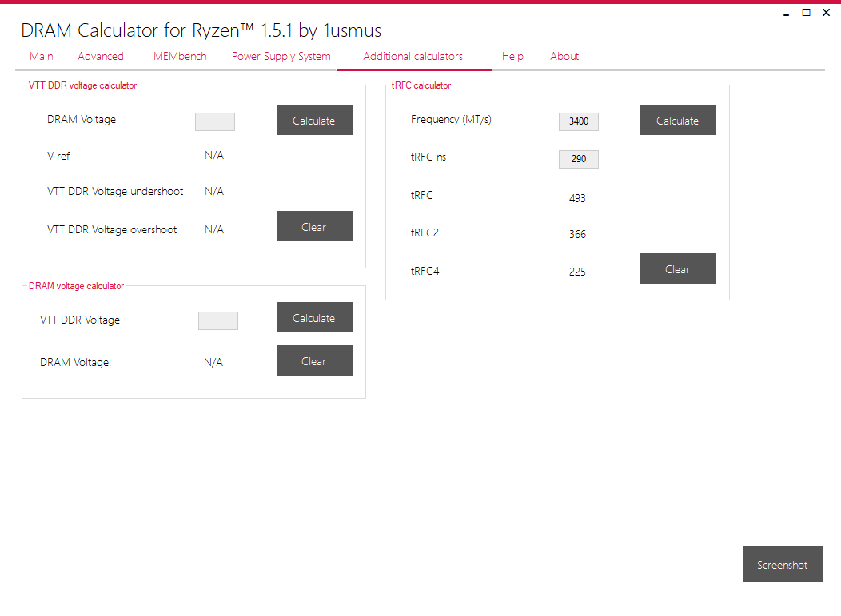The width and height of the screenshot is (841, 616).
Task: Open the Advanced tab
Action: click(100, 56)
